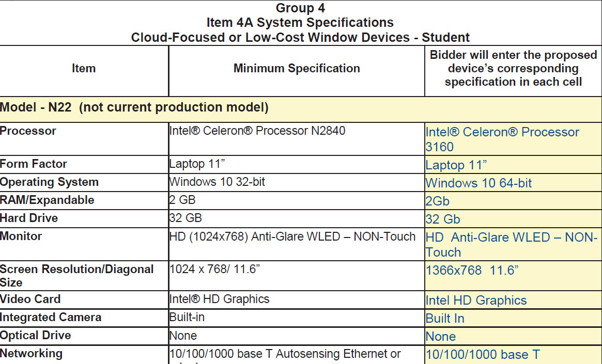
Task: Click blue bidder entry '10/100/1000 base T'
Action: [483, 355]
